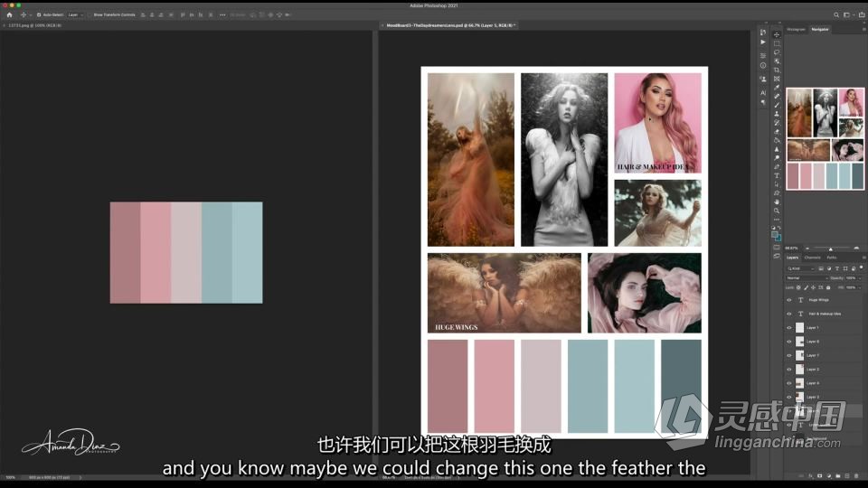Click the Create new layer icon
The height and width of the screenshot is (488, 868).
coord(847,476)
